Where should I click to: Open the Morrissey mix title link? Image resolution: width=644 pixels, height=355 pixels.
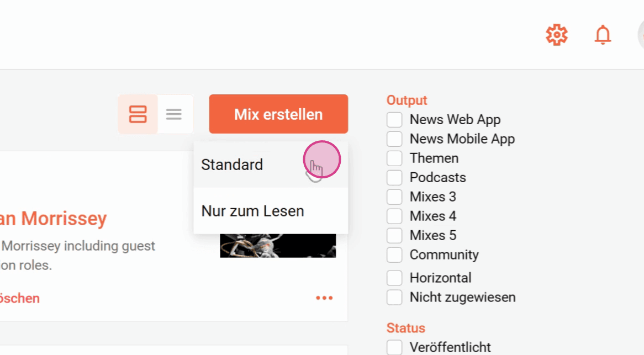[53, 218]
